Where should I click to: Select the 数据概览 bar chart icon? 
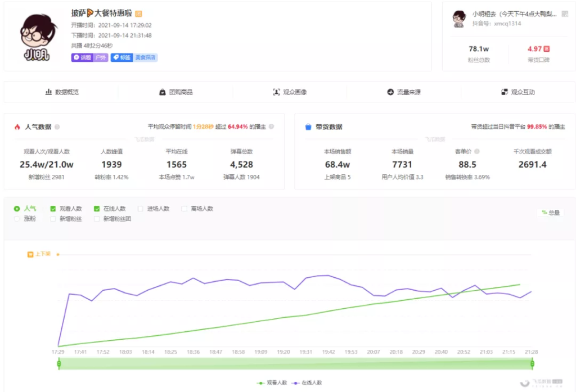[x=47, y=92]
